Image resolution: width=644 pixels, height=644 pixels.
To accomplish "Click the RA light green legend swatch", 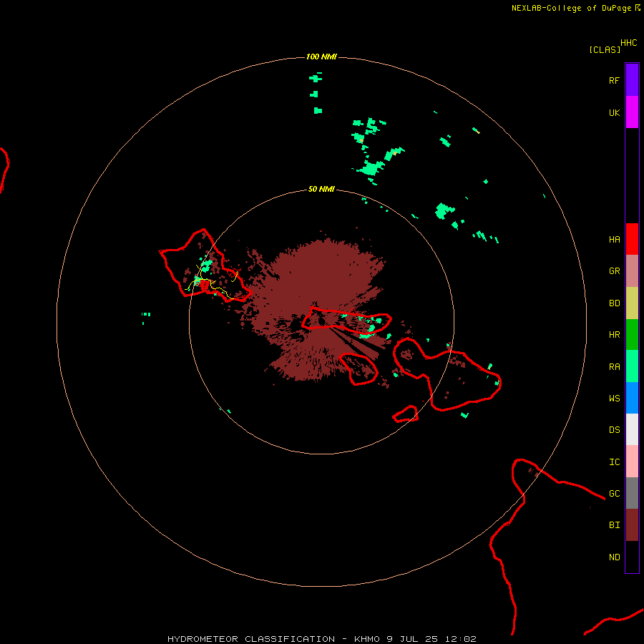I will [x=632, y=366].
